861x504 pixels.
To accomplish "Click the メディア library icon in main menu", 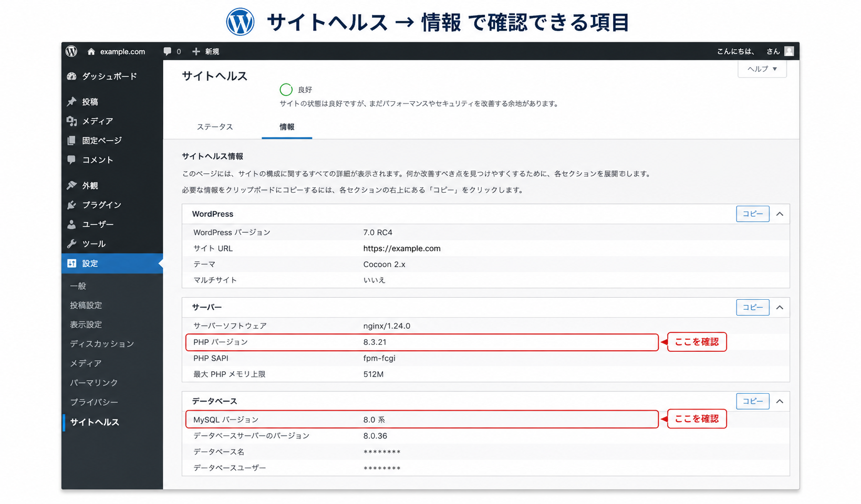I will [x=72, y=121].
